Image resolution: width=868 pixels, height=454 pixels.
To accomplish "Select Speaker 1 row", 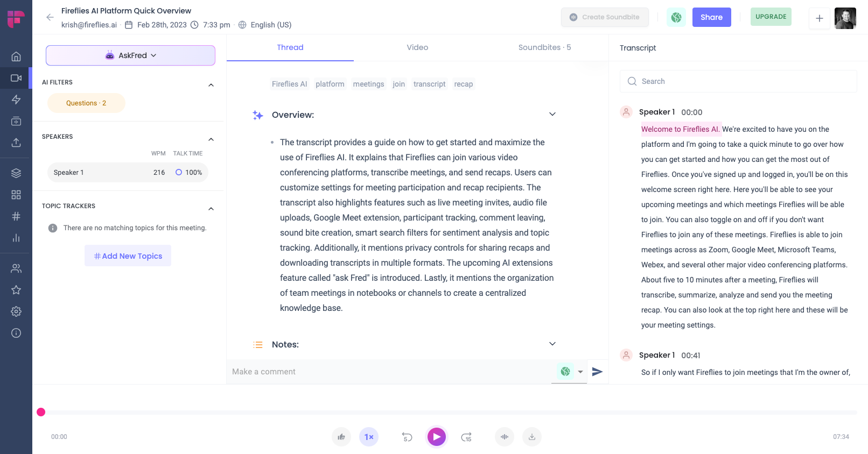I will [128, 173].
